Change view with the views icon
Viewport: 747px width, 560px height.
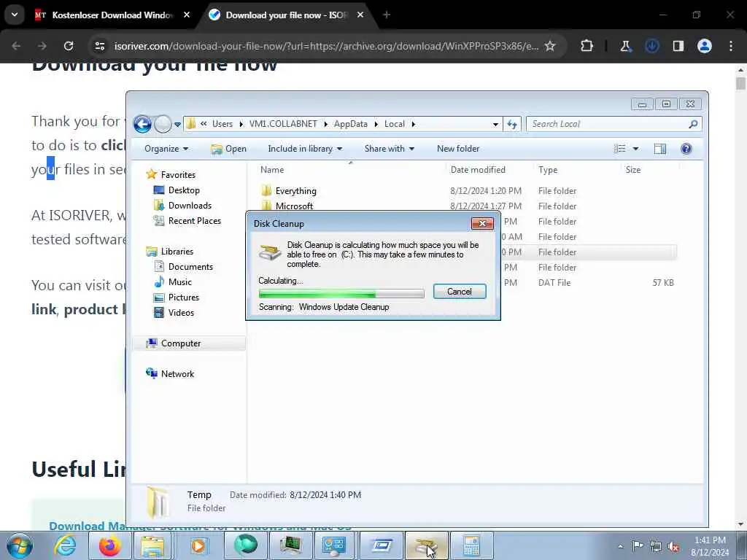pyautogui.click(x=620, y=149)
